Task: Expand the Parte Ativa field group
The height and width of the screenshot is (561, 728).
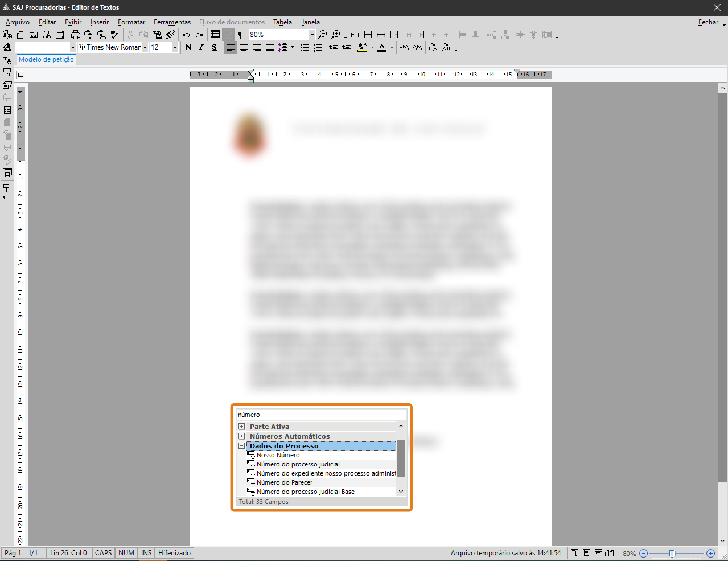Action: click(242, 427)
